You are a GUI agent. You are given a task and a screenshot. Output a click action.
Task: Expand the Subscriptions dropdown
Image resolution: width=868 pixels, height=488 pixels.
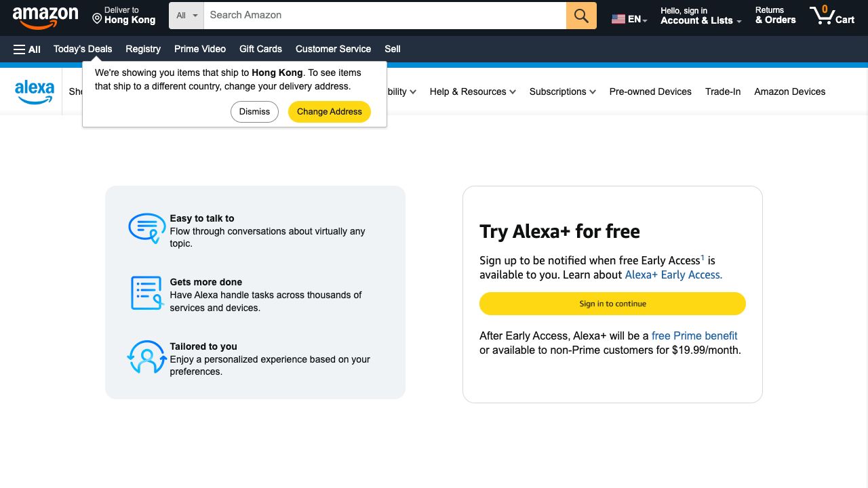[x=562, y=91]
